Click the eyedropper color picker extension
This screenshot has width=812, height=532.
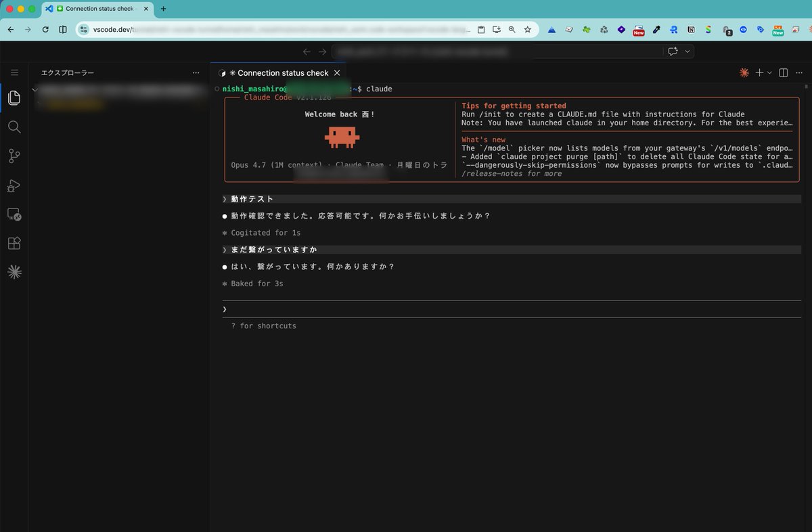click(656, 30)
